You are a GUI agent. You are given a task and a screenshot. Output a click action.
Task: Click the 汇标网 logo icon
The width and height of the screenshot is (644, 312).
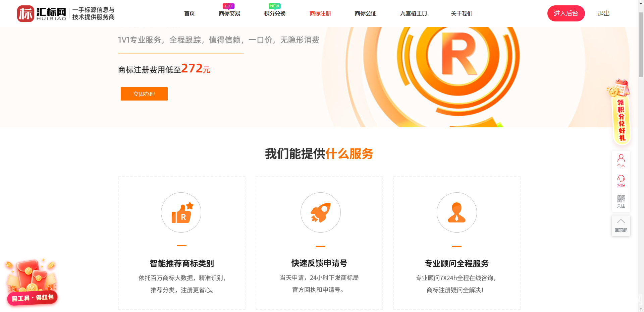point(26,13)
